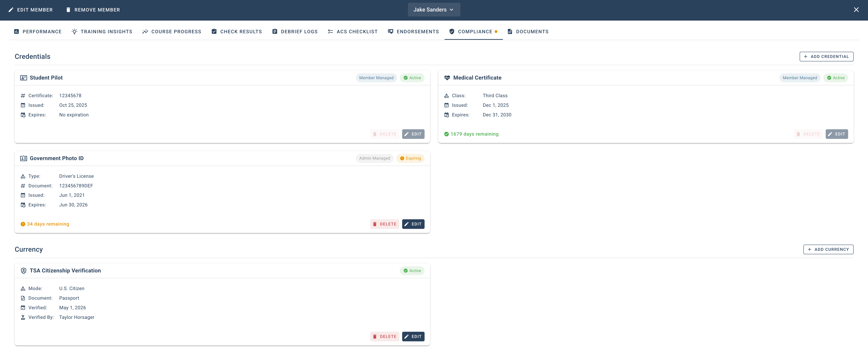This screenshot has height=359, width=868.
Task: Click the warning icon beside 34 days remaining
Action: click(x=23, y=224)
